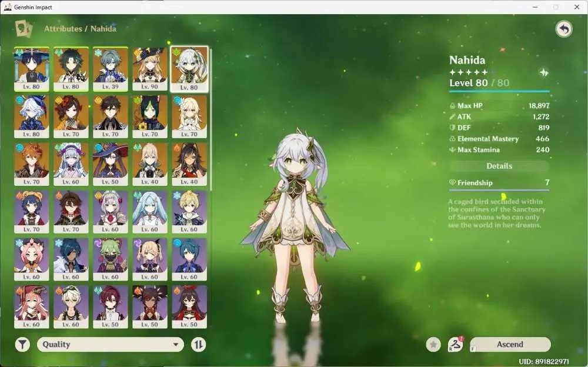This screenshot has height=367, width=588.
Task: Select the blonde Traveler portrait
Action: 189,116
